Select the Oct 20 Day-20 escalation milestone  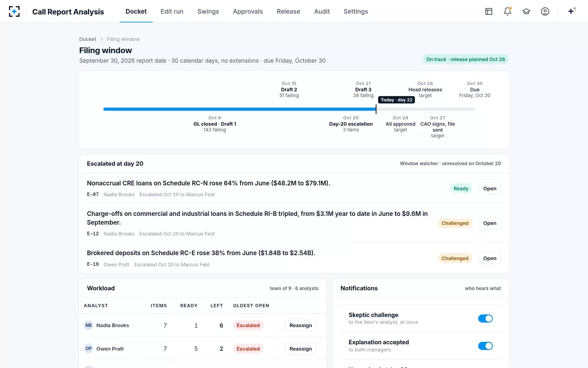point(351,124)
